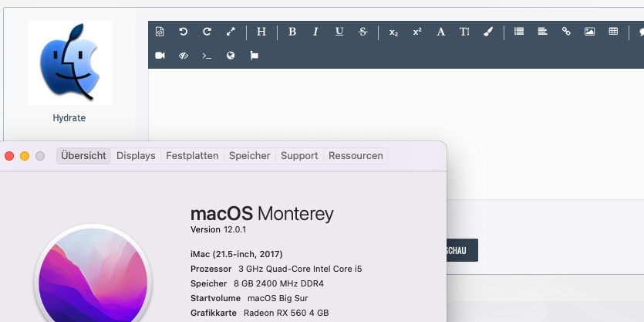The height and width of the screenshot is (322, 644).
Task: Open the heading style menu
Action: coord(261,32)
